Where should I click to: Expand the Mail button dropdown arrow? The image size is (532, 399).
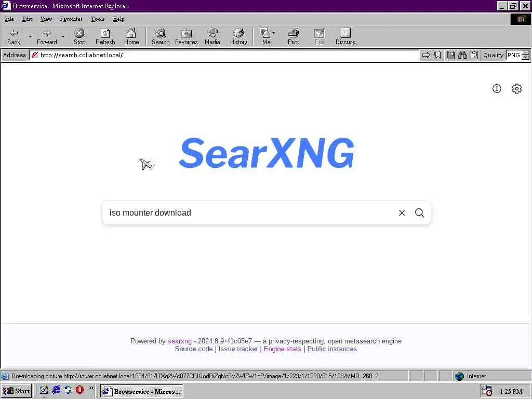(x=274, y=33)
